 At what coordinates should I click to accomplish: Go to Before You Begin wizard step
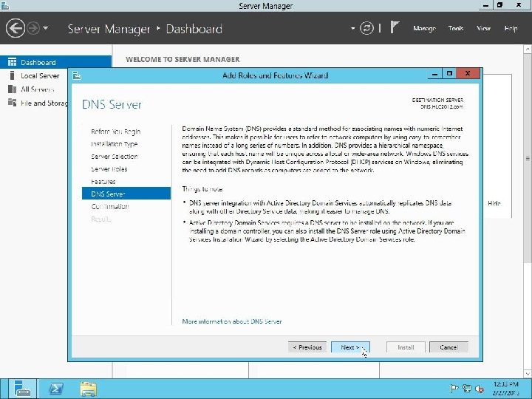[116, 132]
